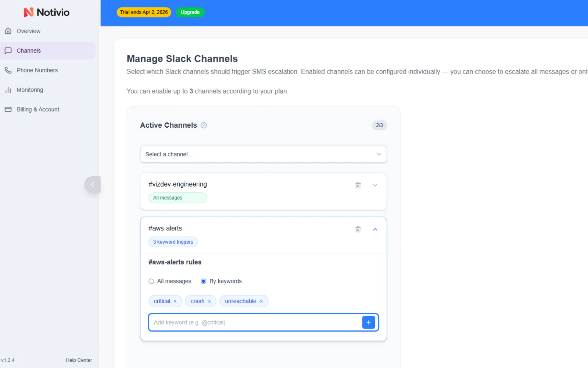Delete the #aws-alerts channel
Image resolution: width=588 pixels, height=368 pixels.
tap(358, 229)
